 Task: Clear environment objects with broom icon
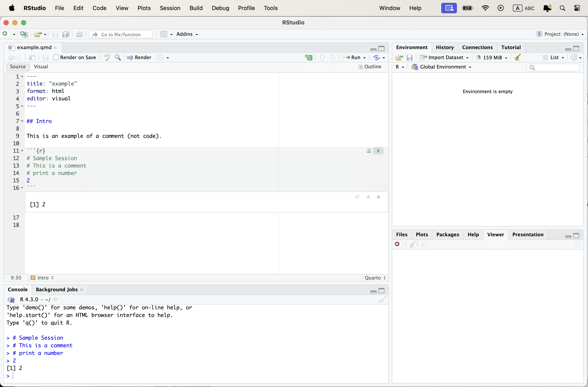518,58
